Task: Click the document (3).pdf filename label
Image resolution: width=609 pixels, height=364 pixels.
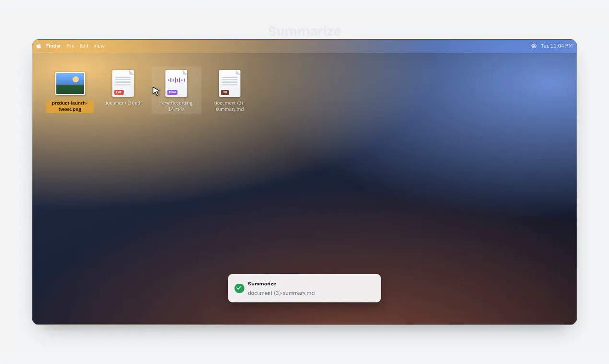Action: click(123, 103)
